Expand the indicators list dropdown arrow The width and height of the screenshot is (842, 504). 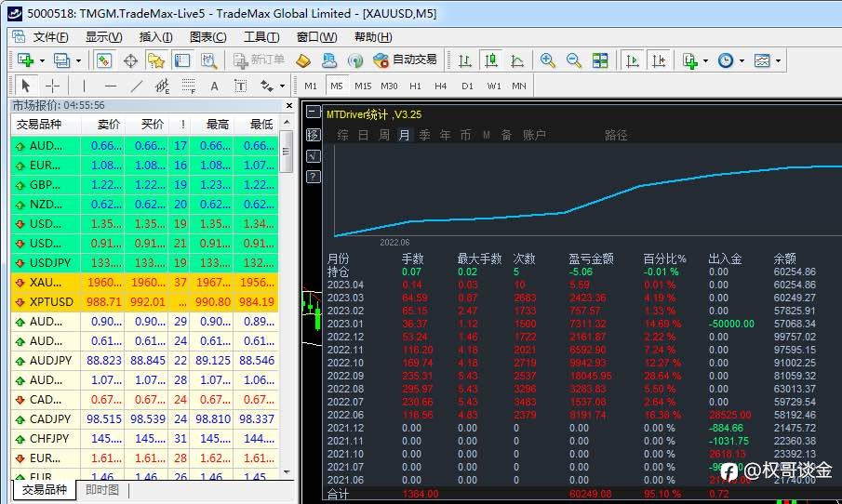[705, 60]
